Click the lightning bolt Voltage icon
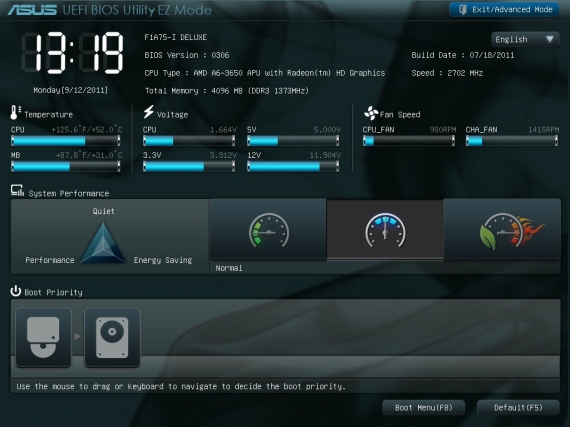 click(148, 112)
